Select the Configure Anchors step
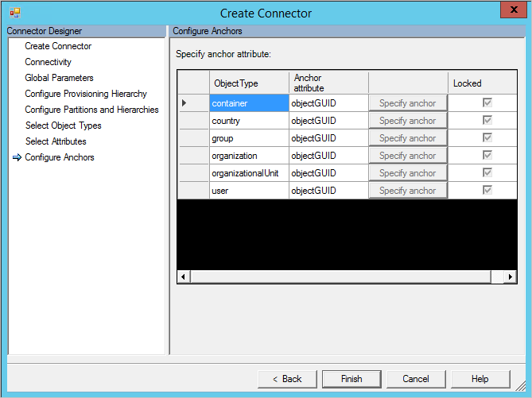The width and height of the screenshot is (532, 398). (60, 157)
